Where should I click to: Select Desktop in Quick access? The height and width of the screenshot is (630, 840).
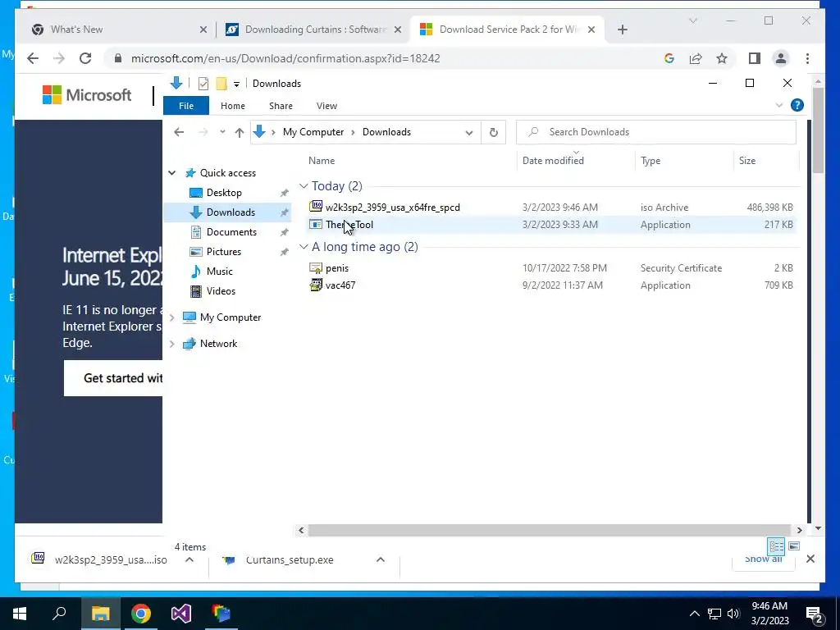pyautogui.click(x=224, y=193)
